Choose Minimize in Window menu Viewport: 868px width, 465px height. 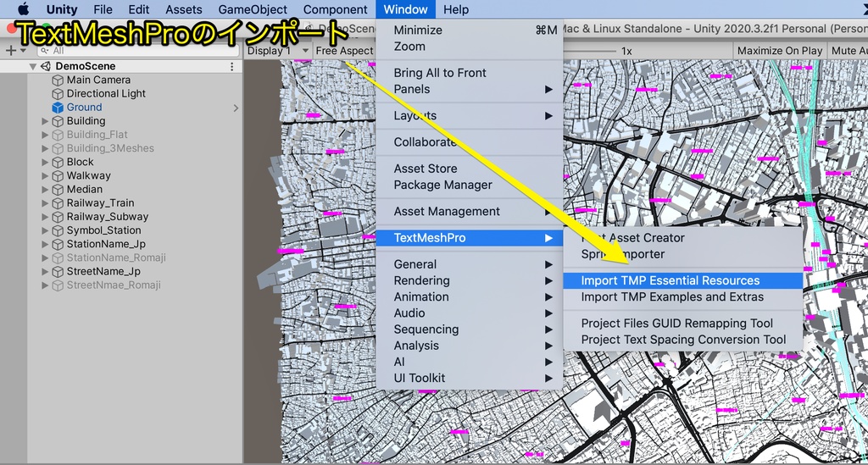(470, 30)
